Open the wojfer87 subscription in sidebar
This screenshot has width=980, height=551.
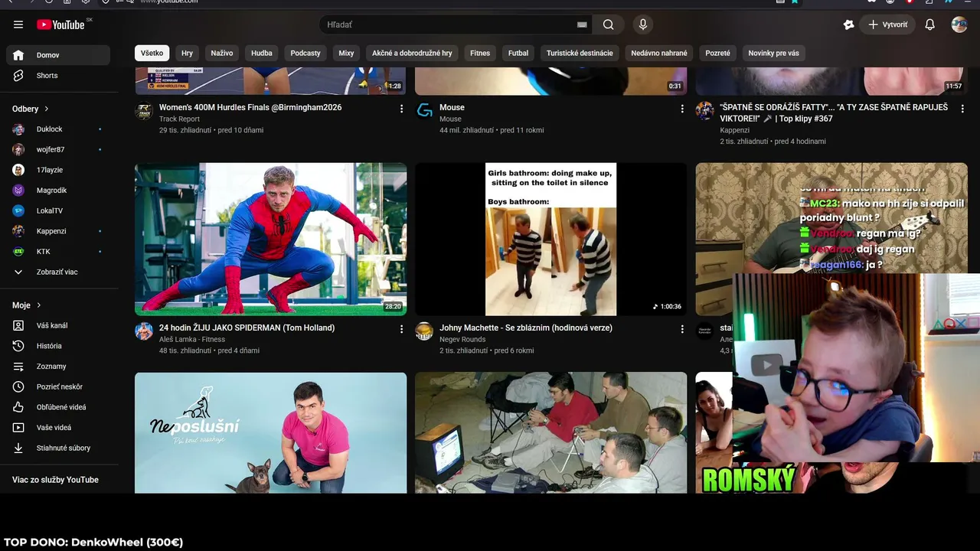(x=58, y=150)
